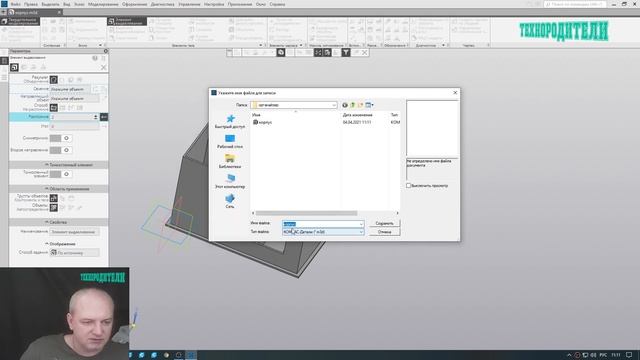Toggle the Симметрично switch
Screen dimensions: 640x360
[61, 138]
